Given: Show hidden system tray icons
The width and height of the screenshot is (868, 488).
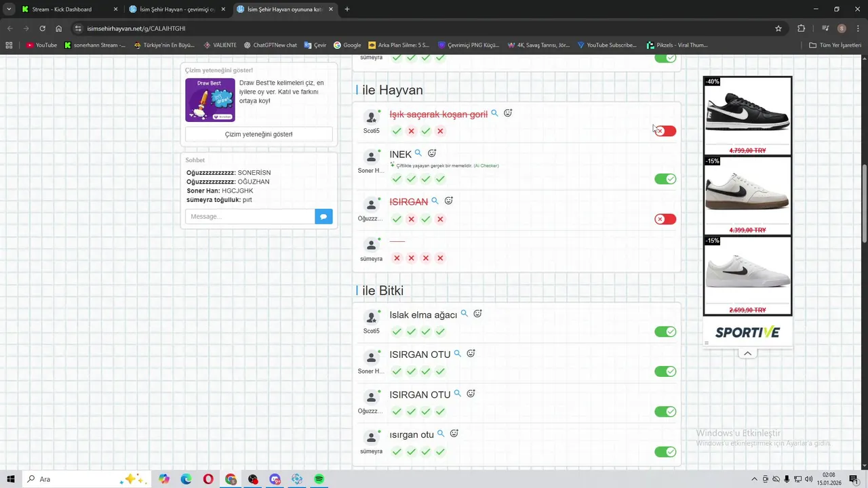Looking at the screenshot, I should pyautogui.click(x=754, y=479).
